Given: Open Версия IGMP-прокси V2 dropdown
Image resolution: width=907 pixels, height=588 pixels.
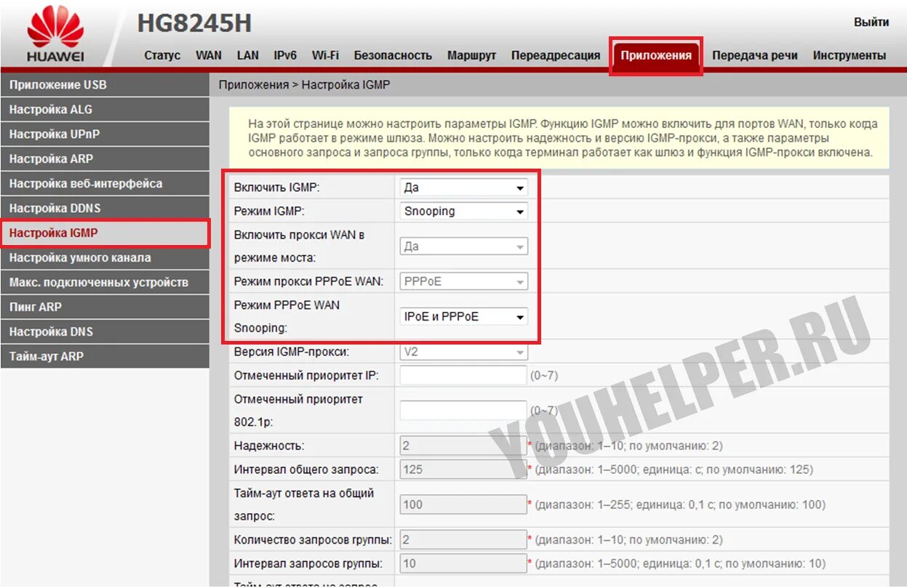Looking at the screenshot, I should tap(463, 352).
